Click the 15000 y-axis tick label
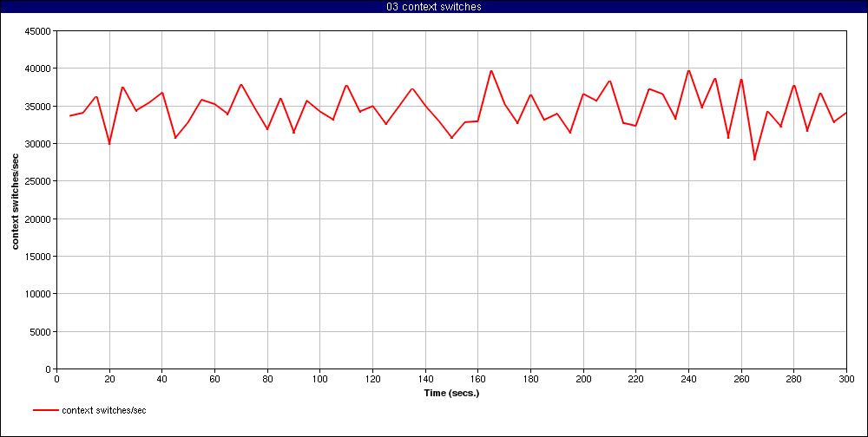 [x=38, y=257]
